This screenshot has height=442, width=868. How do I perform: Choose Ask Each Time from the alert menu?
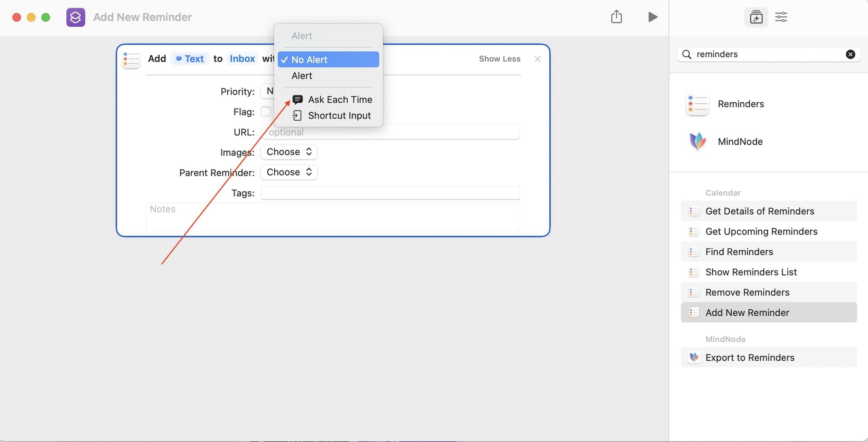(340, 99)
